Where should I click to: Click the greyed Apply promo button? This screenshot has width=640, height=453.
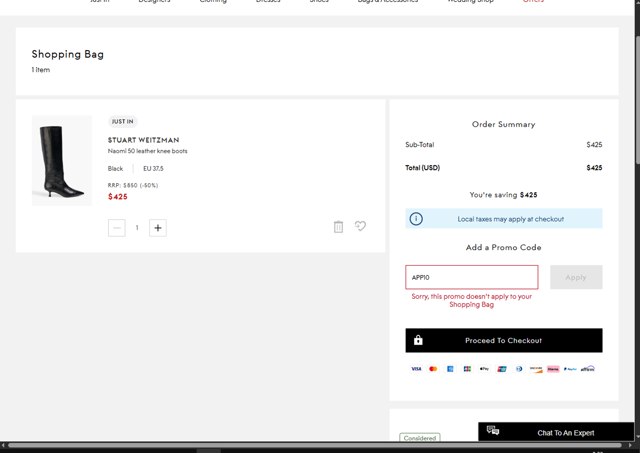tap(576, 277)
